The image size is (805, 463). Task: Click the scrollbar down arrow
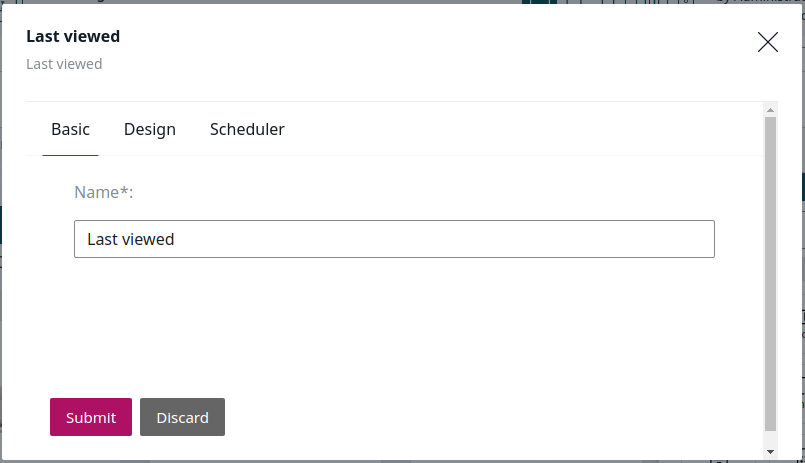(770, 452)
